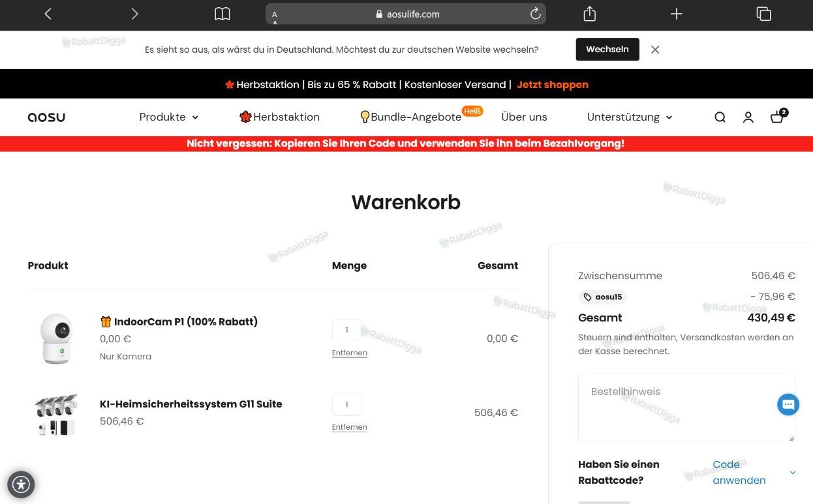Go back with Safari's back arrow
This screenshot has width=813, height=504.
tap(48, 14)
